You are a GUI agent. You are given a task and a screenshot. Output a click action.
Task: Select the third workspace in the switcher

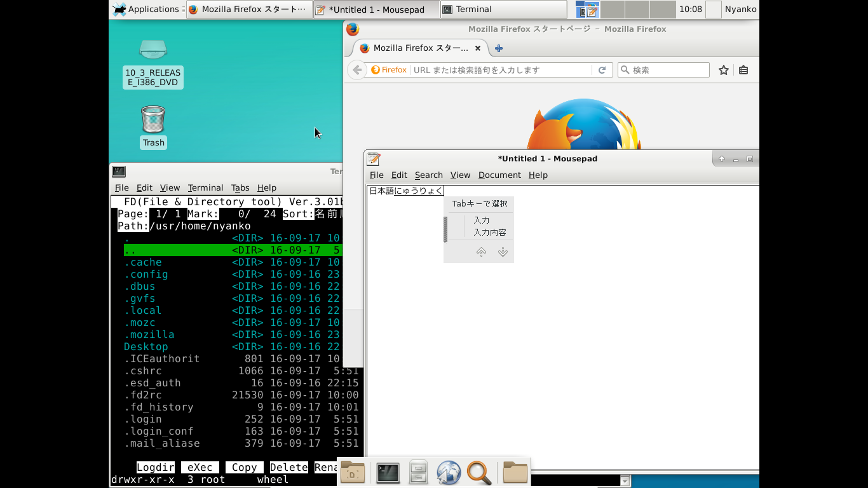[637, 10]
